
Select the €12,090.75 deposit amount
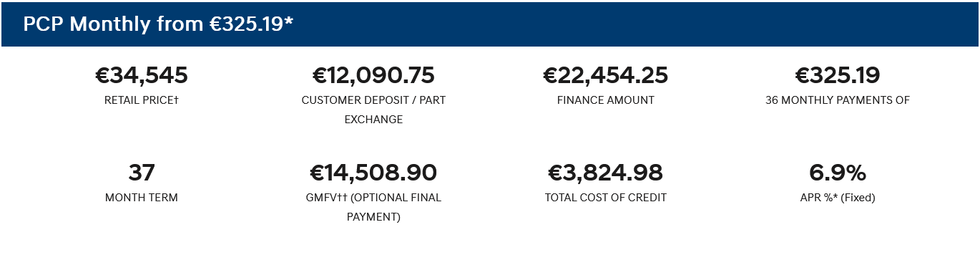(x=373, y=75)
